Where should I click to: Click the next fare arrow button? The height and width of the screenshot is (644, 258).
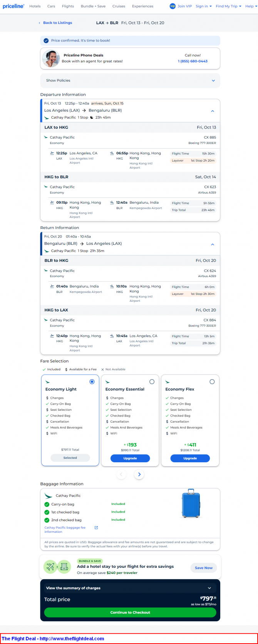(x=139, y=475)
